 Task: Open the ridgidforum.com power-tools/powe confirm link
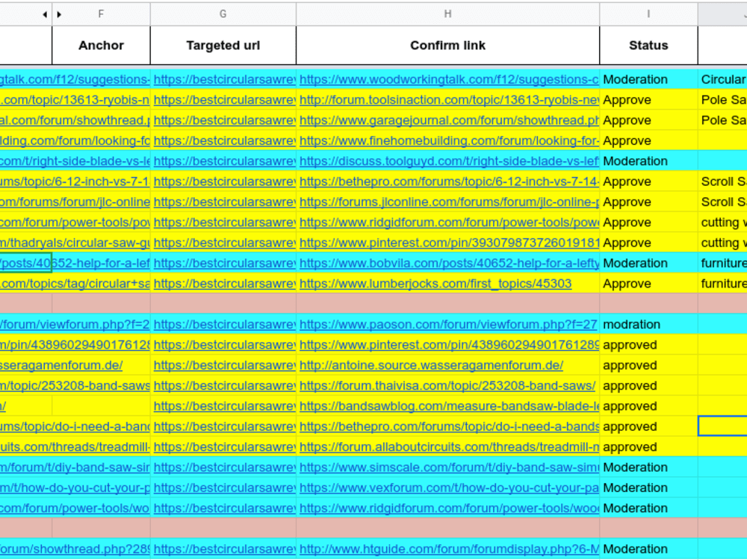(449, 223)
